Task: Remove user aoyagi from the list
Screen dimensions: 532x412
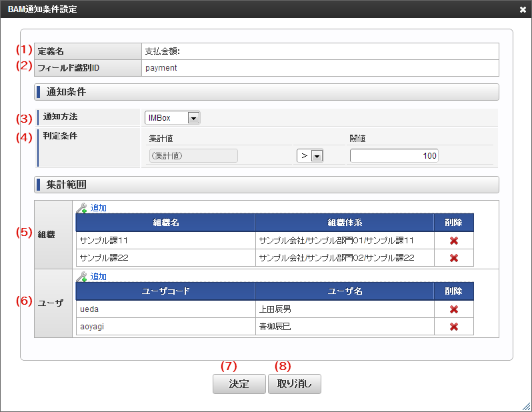Action: 453,327
